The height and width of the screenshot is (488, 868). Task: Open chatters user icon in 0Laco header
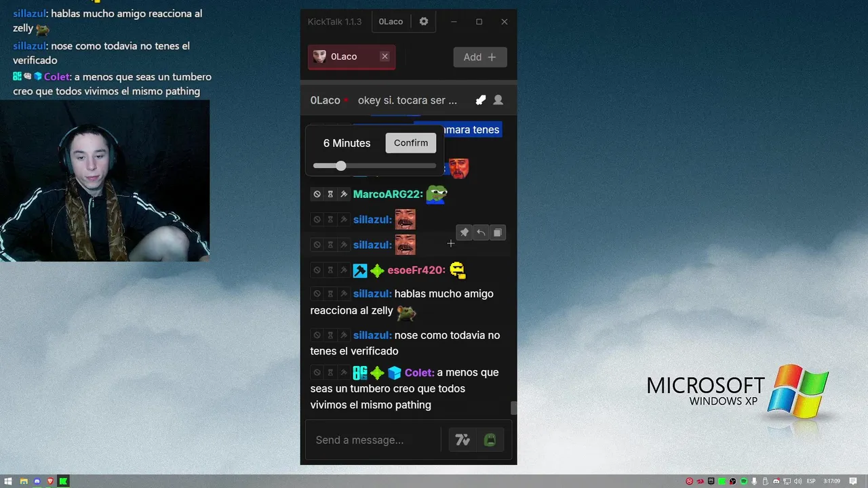coord(498,100)
